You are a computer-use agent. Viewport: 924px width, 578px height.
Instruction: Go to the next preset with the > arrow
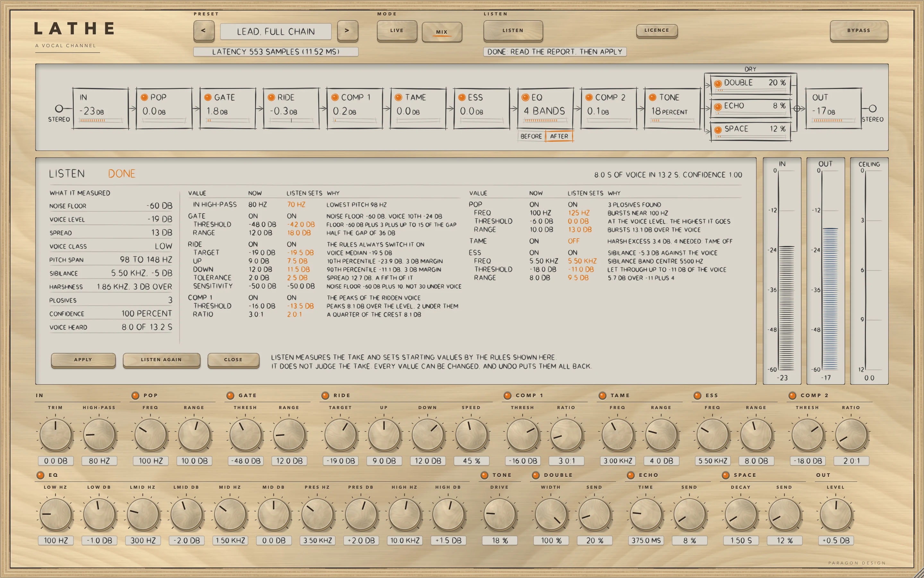(347, 31)
